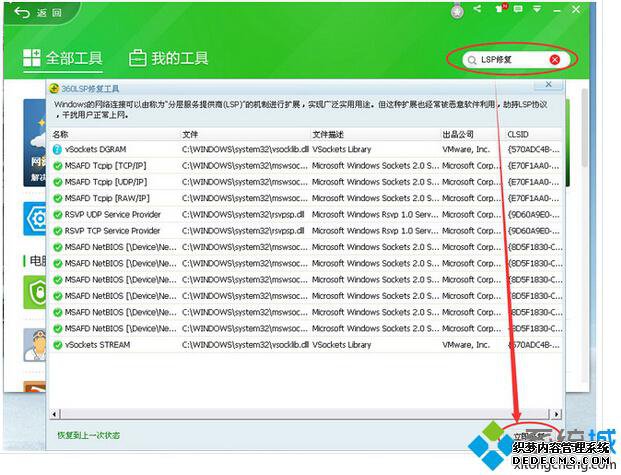Screen dimensions: 621x475
Task: Click VSockets Library description in vSockets DGRAM row
Action: pos(342,149)
